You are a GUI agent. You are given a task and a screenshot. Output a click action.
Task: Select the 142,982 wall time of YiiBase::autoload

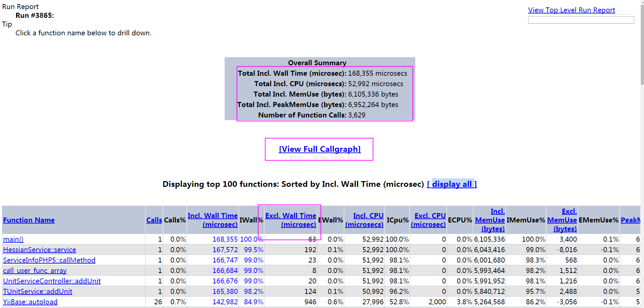[x=225, y=302]
